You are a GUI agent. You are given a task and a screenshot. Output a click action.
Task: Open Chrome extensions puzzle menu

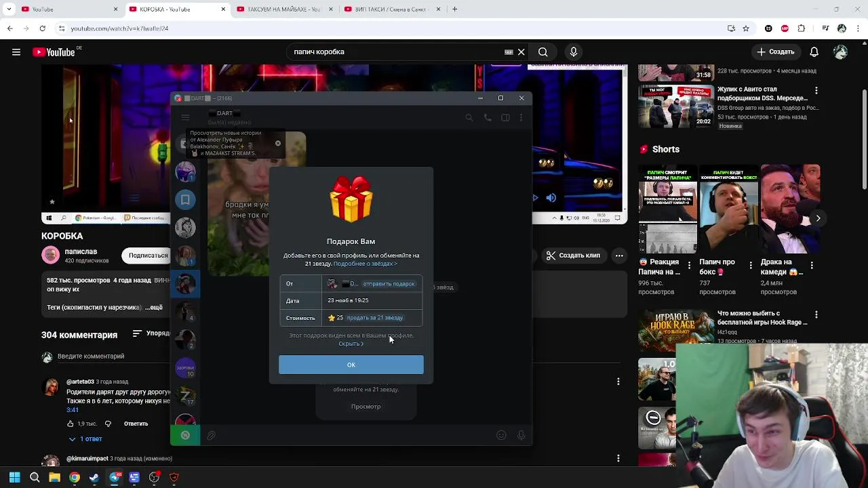tap(802, 28)
